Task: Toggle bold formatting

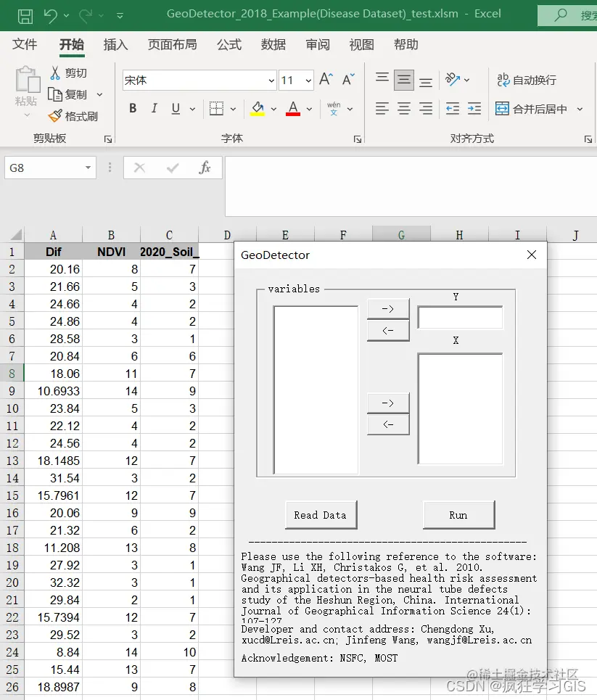Action: 133,107
